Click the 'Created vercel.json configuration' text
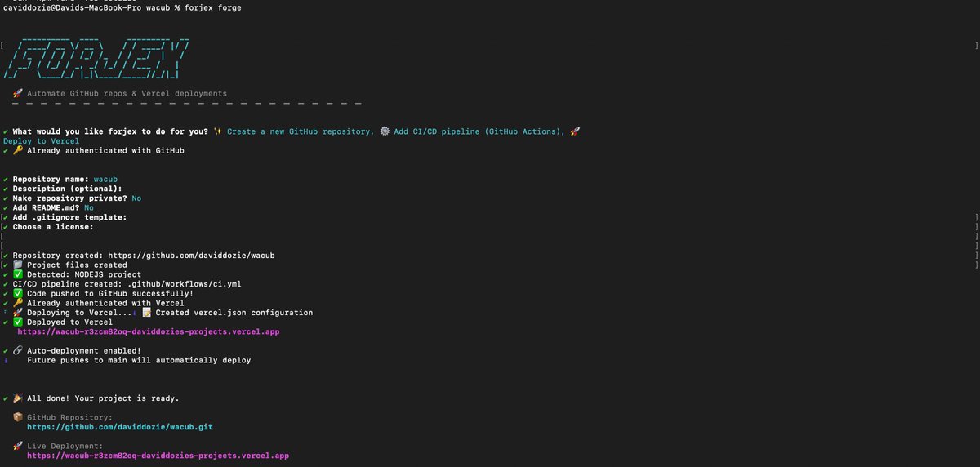This screenshot has width=980, height=467. pos(234,313)
